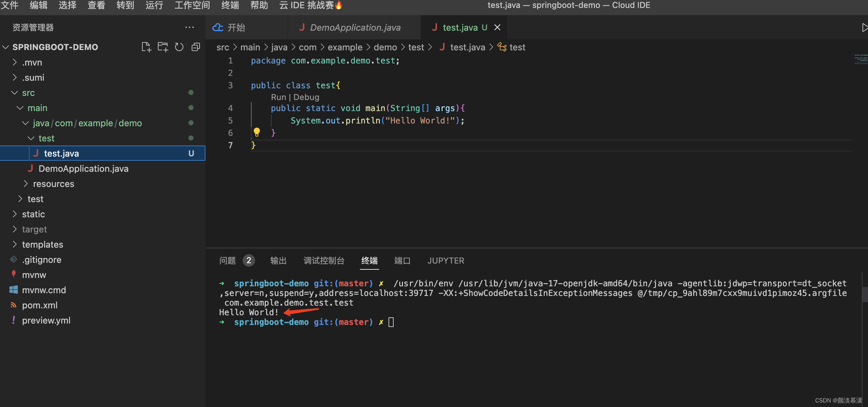This screenshot has width=868, height=407.
Task: Click the class symbol icon in breadcrumb
Action: pyautogui.click(x=502, y=47)
